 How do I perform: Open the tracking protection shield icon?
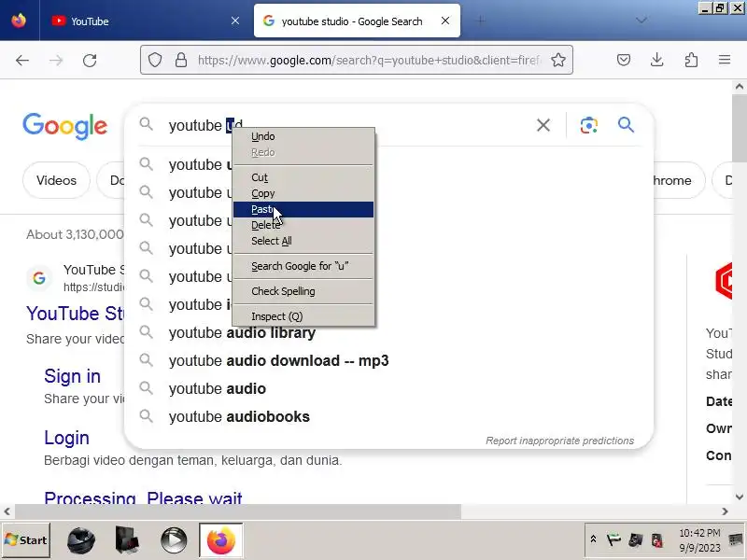coord(155,60)
